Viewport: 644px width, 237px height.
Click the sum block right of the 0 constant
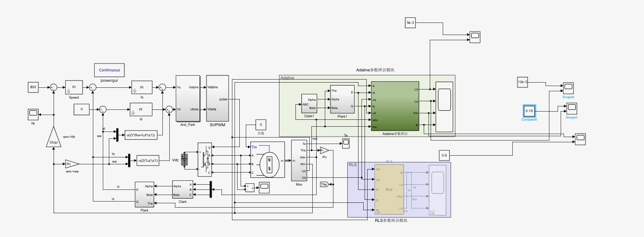[x=103, y=109]
